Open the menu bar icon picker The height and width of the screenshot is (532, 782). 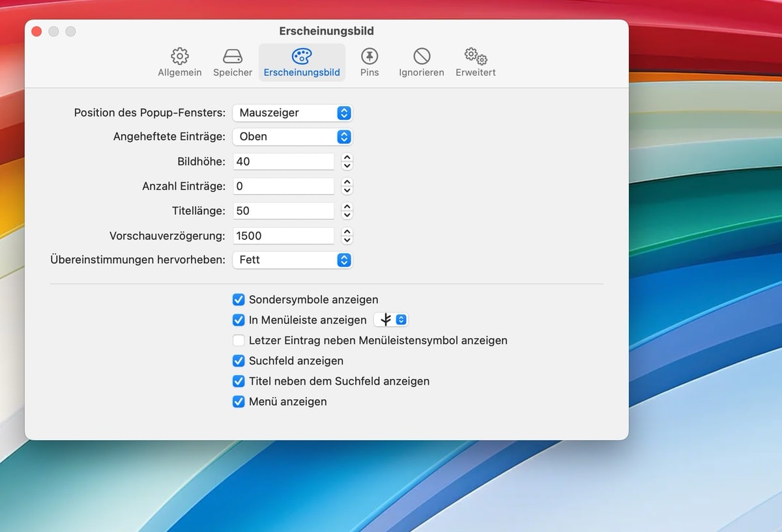391,320
